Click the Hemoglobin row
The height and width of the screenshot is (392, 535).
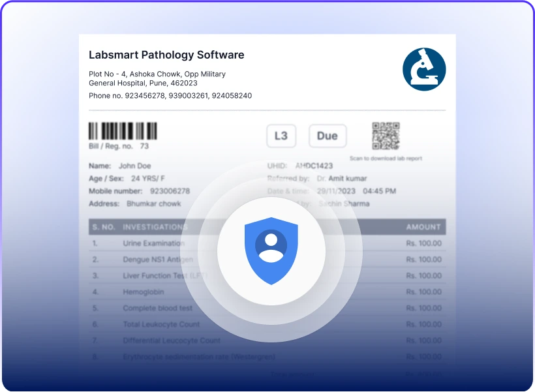click(x=267, y=292)
